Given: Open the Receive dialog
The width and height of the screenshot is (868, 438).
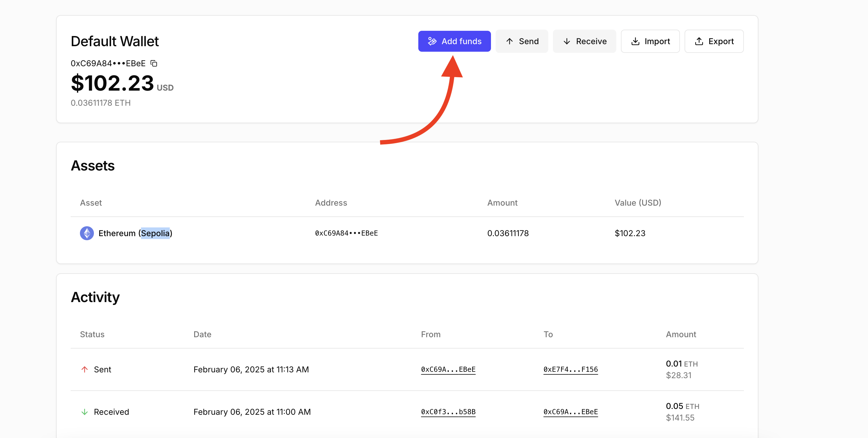Looking at the screenshot, I should coord(584,41).
